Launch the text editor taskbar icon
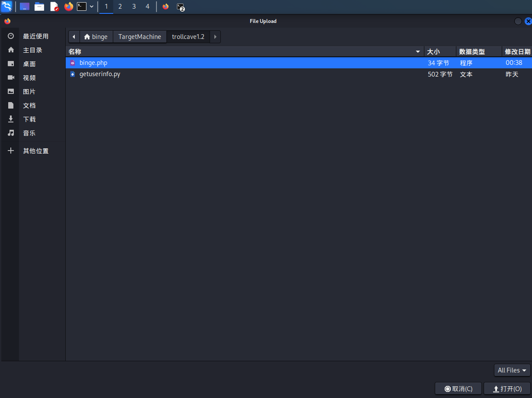Image resolution: width=532 pixels, height=398 pixels. (54, 6)
